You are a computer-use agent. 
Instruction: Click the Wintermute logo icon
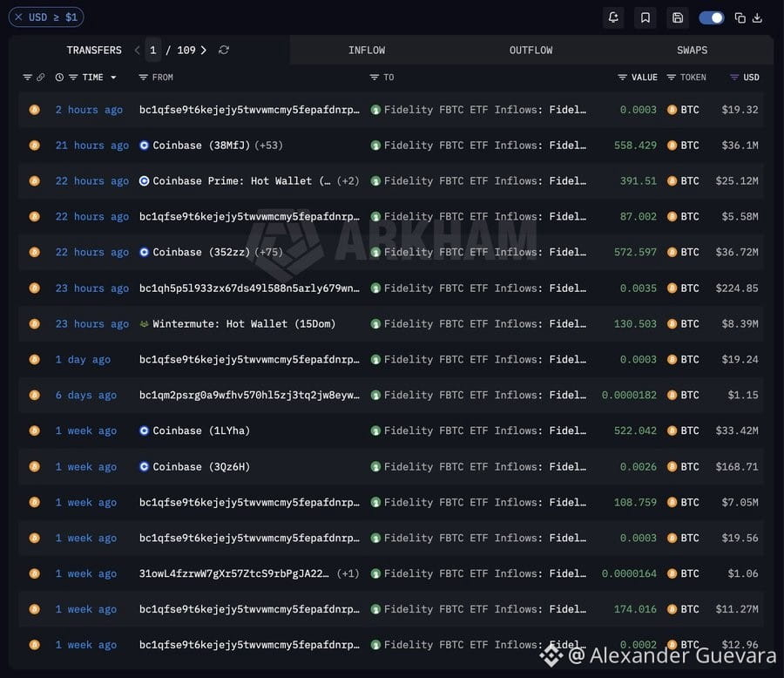click(x=144, y=323)
